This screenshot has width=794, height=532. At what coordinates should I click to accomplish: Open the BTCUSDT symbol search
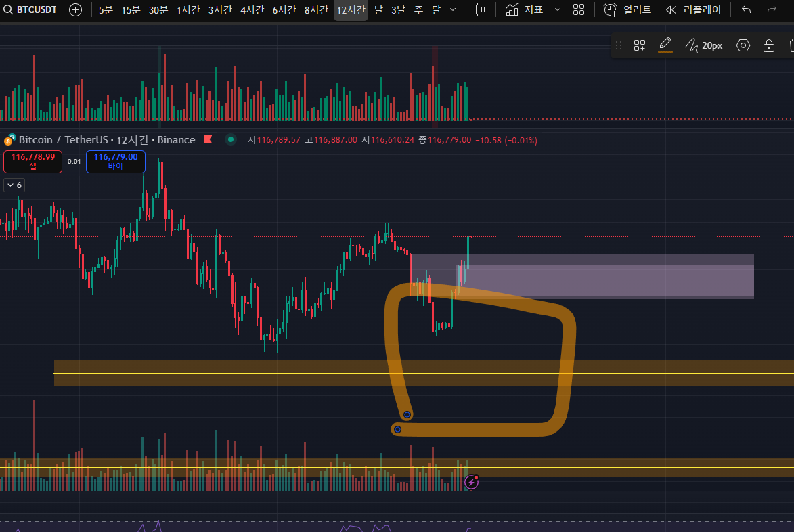30,9
